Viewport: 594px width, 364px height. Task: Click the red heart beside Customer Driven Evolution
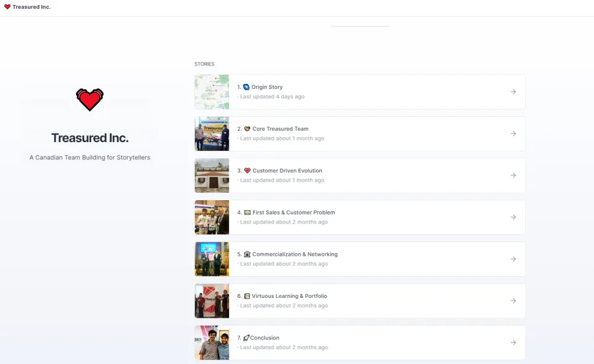(x=247, y=171)
